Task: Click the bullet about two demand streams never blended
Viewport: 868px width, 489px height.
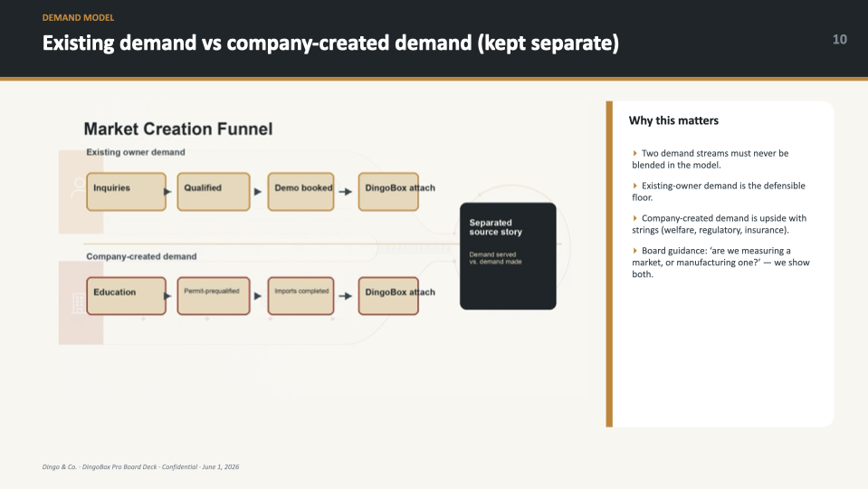Action: tap(711, 159)
